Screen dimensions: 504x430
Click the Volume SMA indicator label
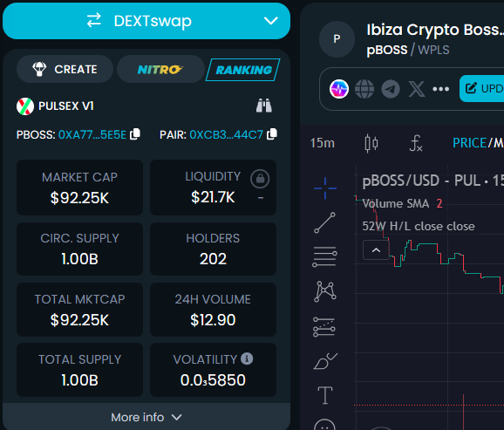click(x=396, y=203)
